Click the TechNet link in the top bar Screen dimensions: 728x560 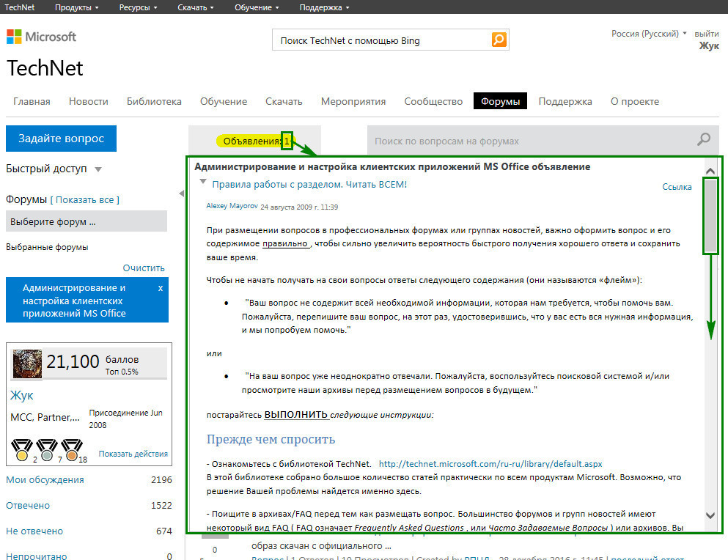20,7
